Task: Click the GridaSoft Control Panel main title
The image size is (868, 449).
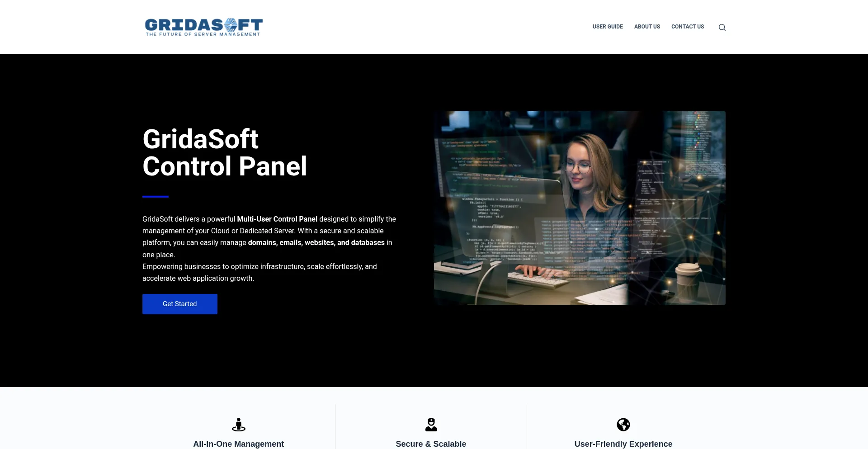Action: [x=225, y=152]
